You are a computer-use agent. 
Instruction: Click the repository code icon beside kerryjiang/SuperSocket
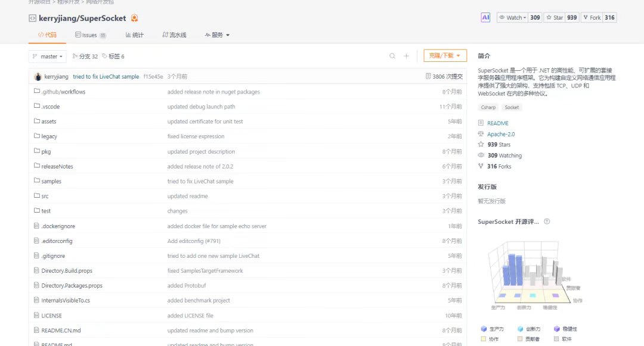click(32, 18)
